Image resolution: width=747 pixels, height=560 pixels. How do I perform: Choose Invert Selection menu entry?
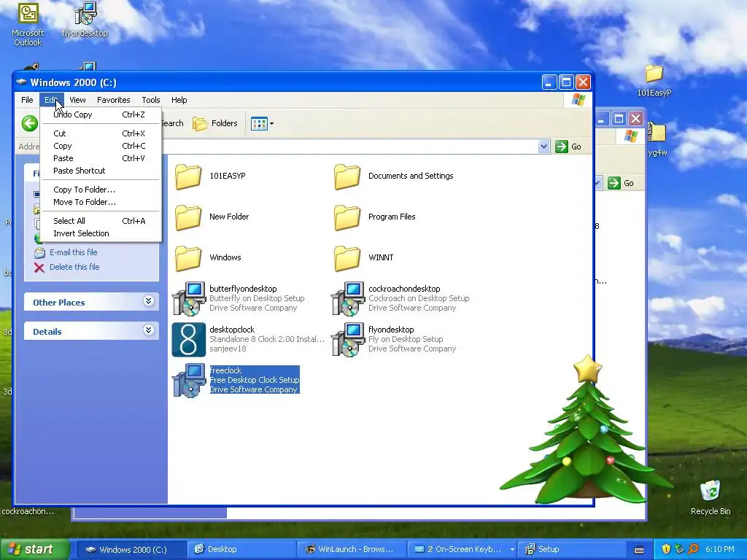[x=101, y=234]
